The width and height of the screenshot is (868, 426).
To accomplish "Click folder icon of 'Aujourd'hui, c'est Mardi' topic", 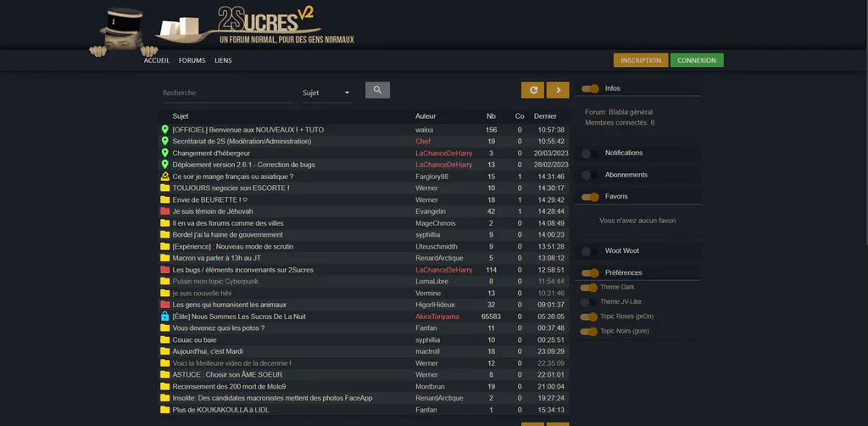I will coord(164,351).
